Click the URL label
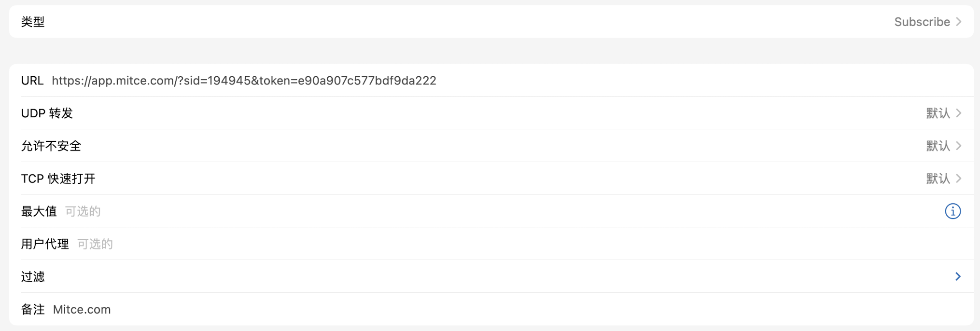Image resolution: width=980 pixels, height=331 pixels. (x=32, y=81)
